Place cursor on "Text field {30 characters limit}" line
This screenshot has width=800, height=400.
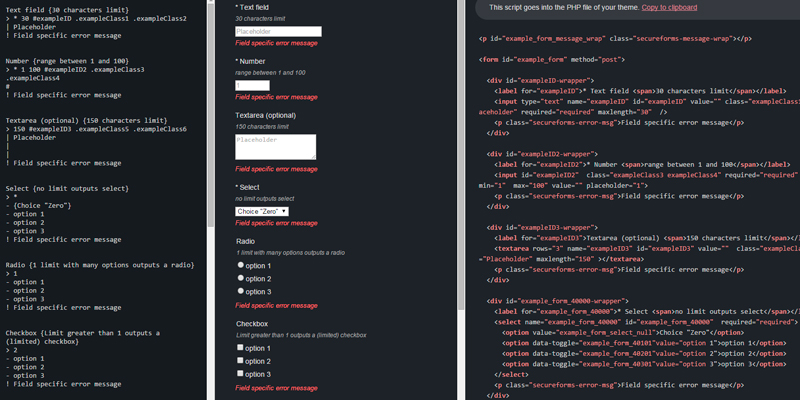pos(78,8)
